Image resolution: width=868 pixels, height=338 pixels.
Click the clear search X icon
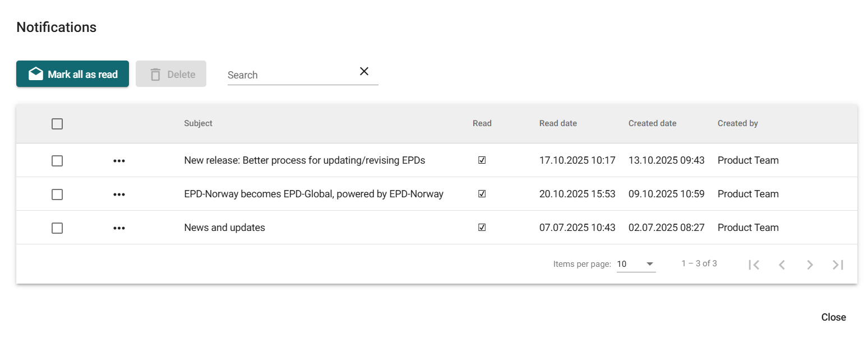364,71
